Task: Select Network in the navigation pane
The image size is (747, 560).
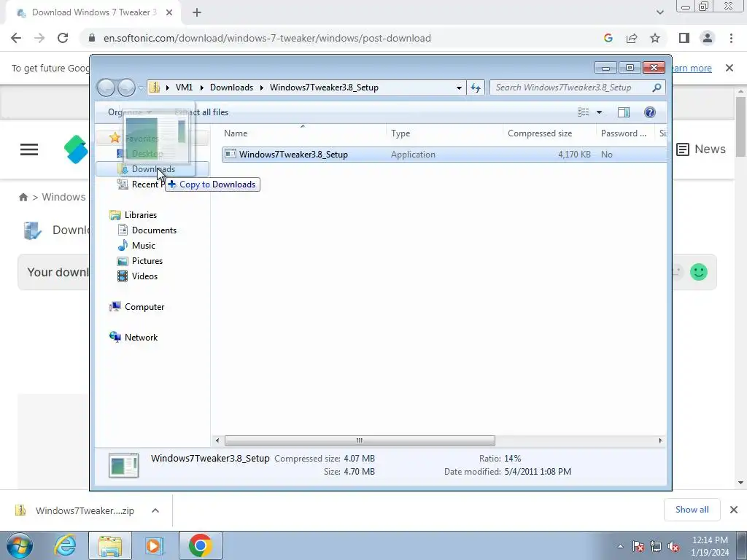Action: pyautogui.click(x=141, y=337)
